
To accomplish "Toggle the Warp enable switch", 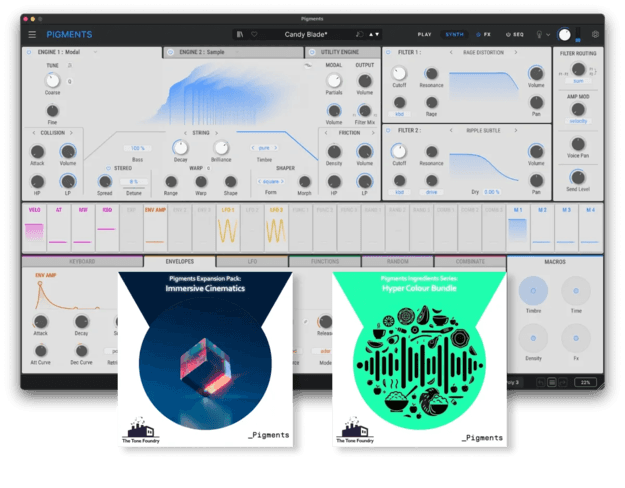I will tap(208, 168).
